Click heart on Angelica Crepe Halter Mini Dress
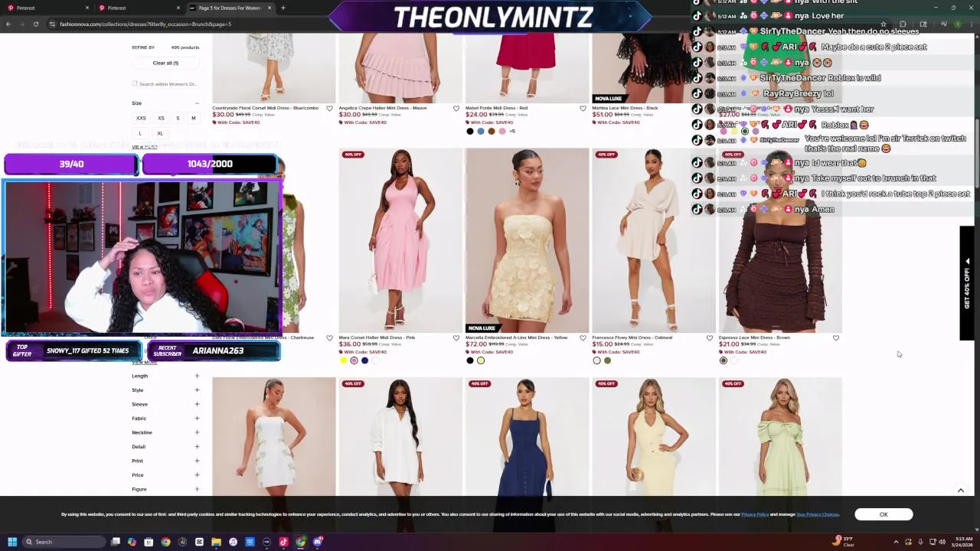Image resolution: width=980 pixels, height=551 pixels. click(456, 109)
